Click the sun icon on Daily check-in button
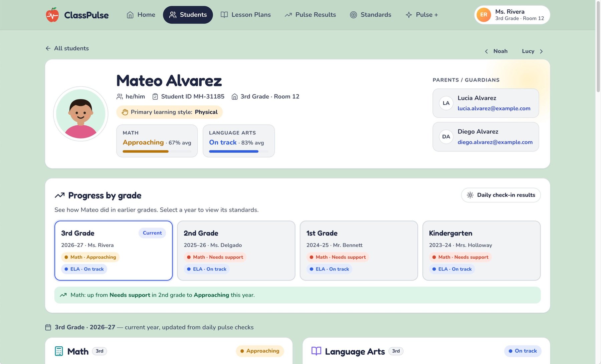601x364 pixels. tap(470, 195)
